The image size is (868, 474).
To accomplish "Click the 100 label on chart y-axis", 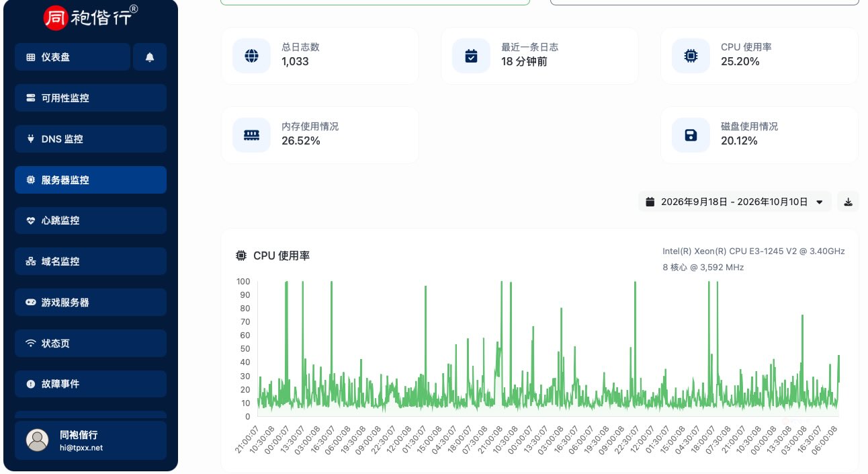I will tap(243, 281).
